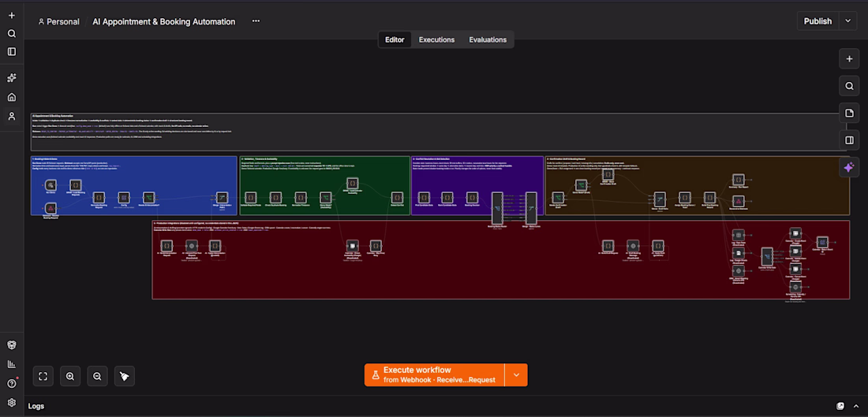Switch to the Evaluations tab

488,40
